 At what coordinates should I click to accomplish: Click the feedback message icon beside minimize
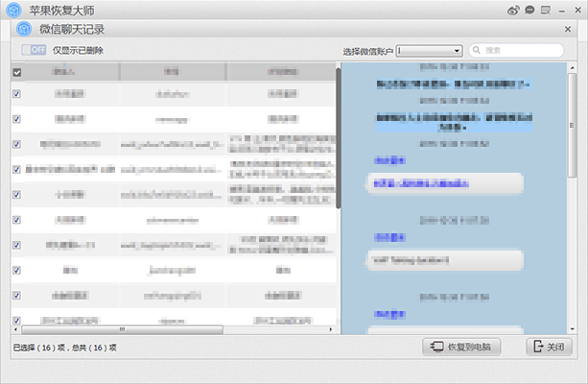tap(546, 11)
